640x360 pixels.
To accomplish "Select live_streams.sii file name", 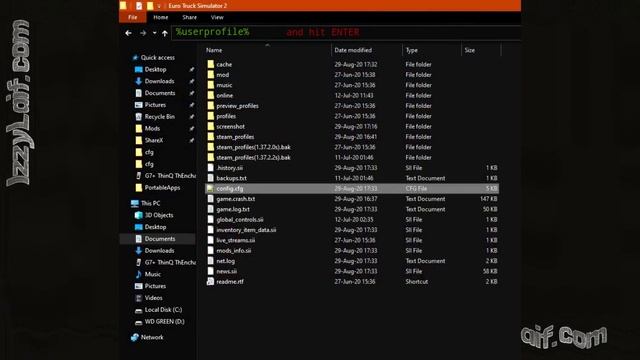I will point(236,240).
